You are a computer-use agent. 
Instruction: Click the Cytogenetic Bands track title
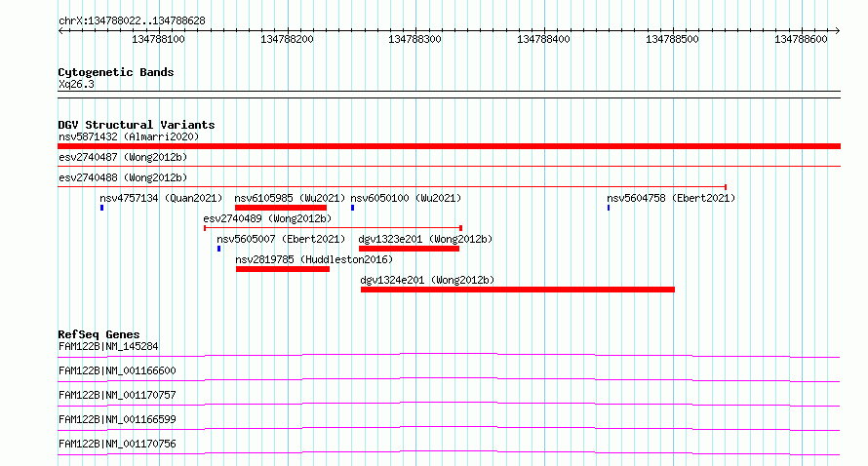pos(116,72)
